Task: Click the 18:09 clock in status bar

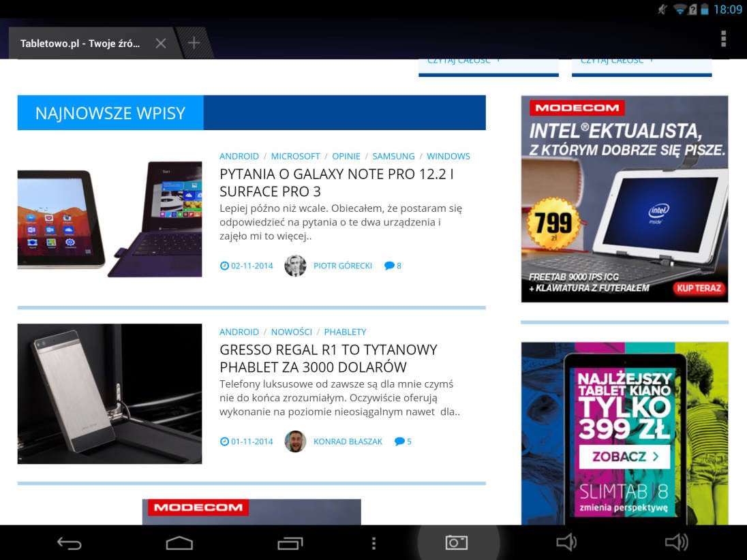Action: (727, 10)
